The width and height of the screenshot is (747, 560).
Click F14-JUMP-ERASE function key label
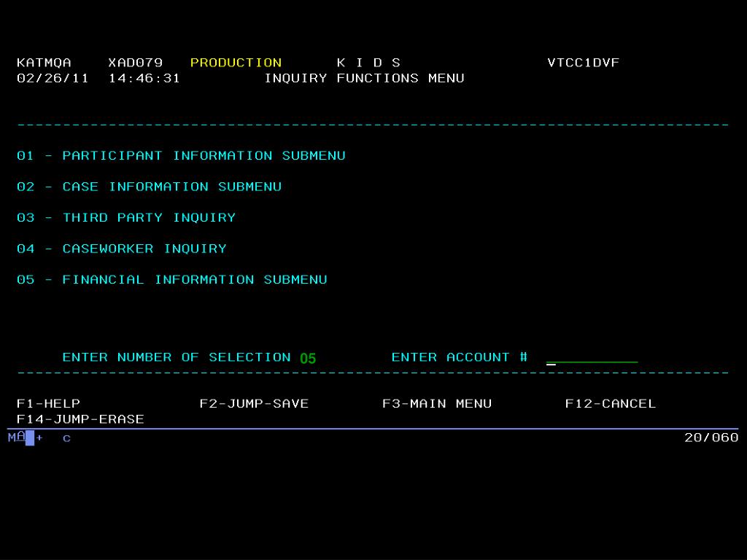point(80,419)
